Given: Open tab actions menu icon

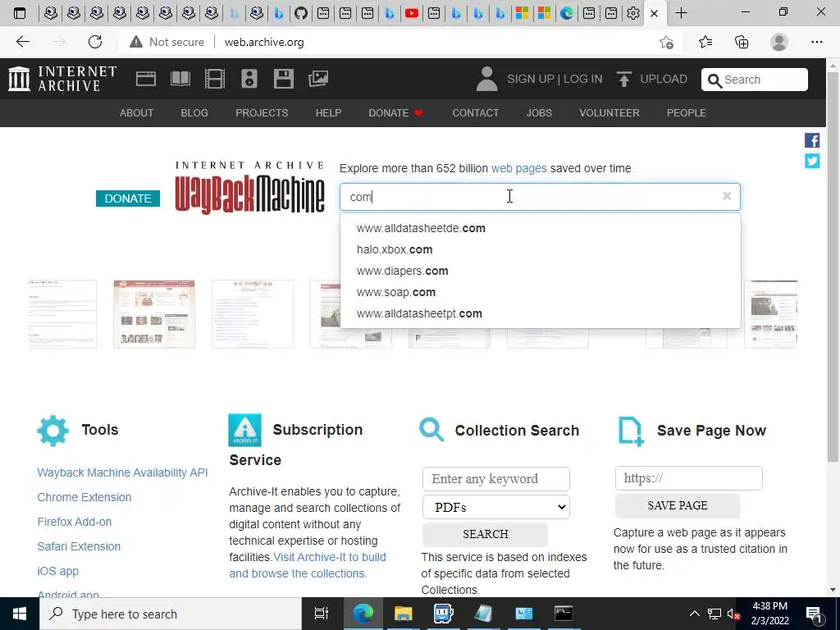Looking at the screenshot, I should click(20, 13).
